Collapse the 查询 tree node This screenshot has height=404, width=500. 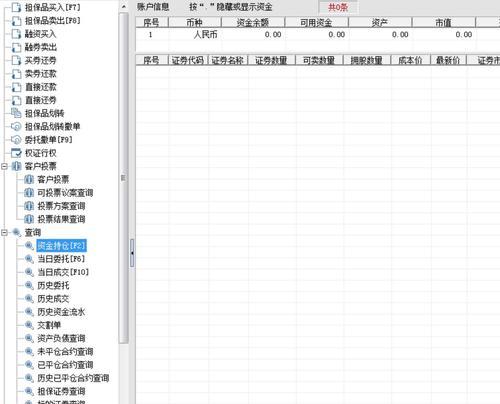tap(5, 232)
